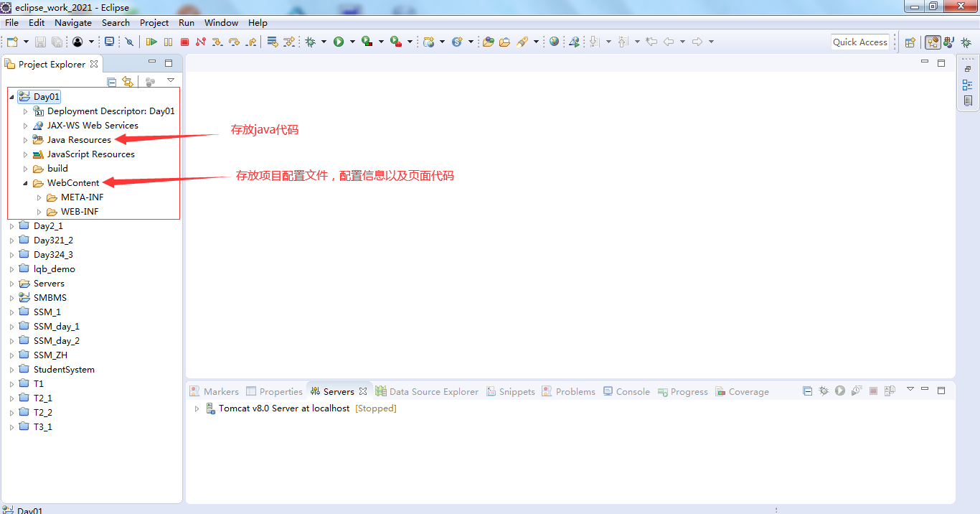Screen dimensions: 980x514
Task: Select the StudentSystem project
Action: pos(64,370)
